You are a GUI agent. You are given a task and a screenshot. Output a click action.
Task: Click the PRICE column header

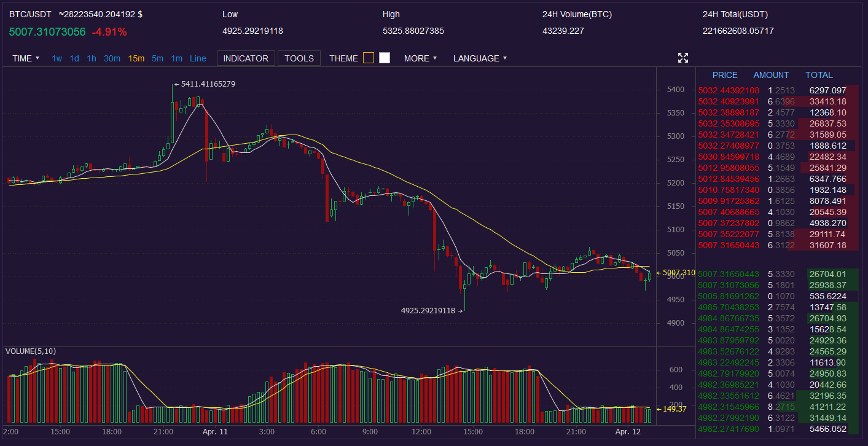coord(725,75)
